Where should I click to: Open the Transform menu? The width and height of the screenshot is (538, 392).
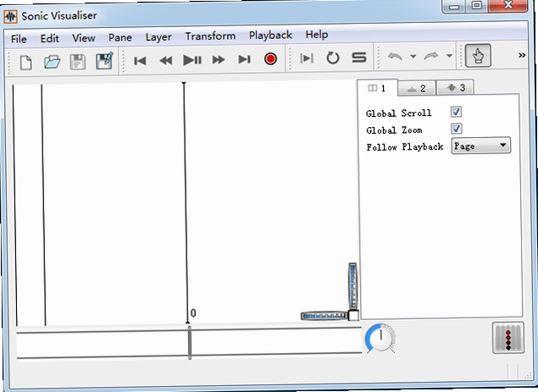[x=210, y=36]
